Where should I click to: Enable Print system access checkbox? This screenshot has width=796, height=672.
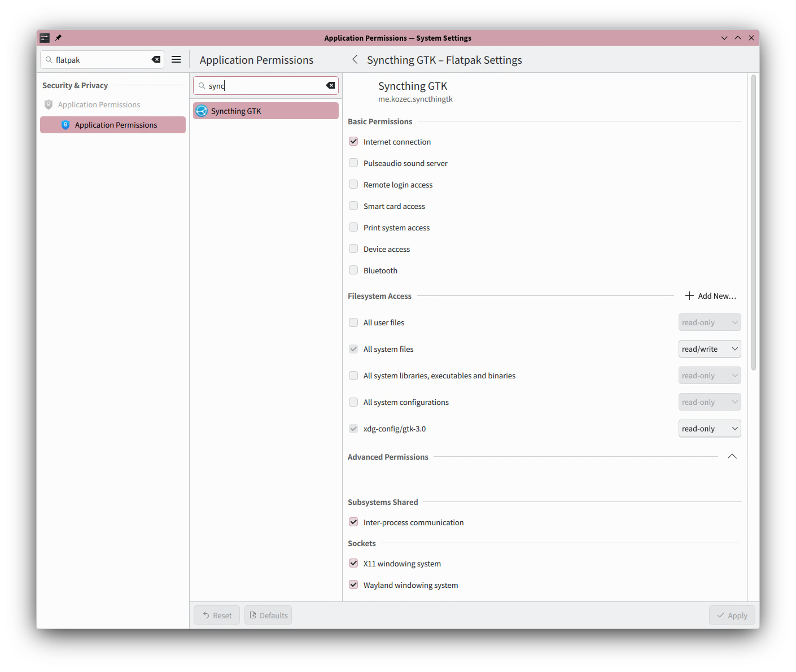click(x=353, y=227)
